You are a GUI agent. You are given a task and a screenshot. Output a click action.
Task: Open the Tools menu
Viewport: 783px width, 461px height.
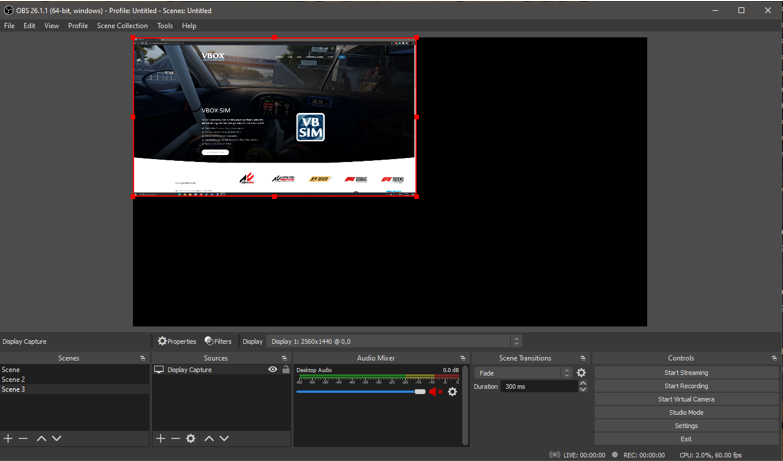pyautogui.click(x=165, y=25)
